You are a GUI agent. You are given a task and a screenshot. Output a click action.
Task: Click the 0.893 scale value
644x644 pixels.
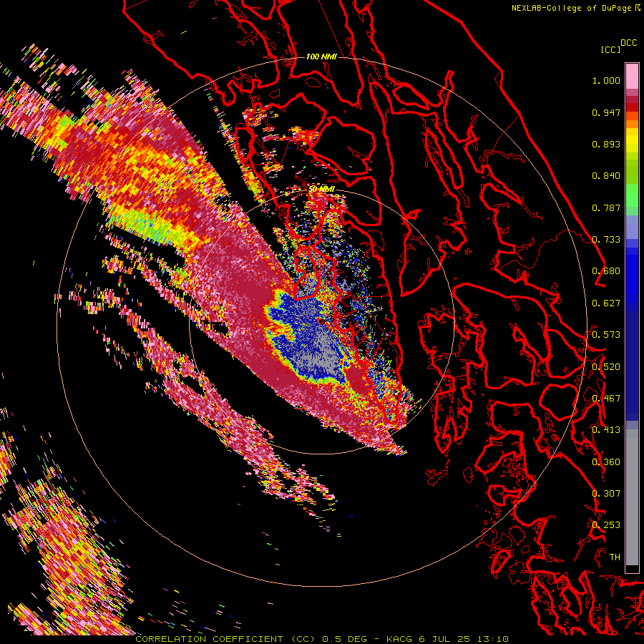[x=606, y=144]
